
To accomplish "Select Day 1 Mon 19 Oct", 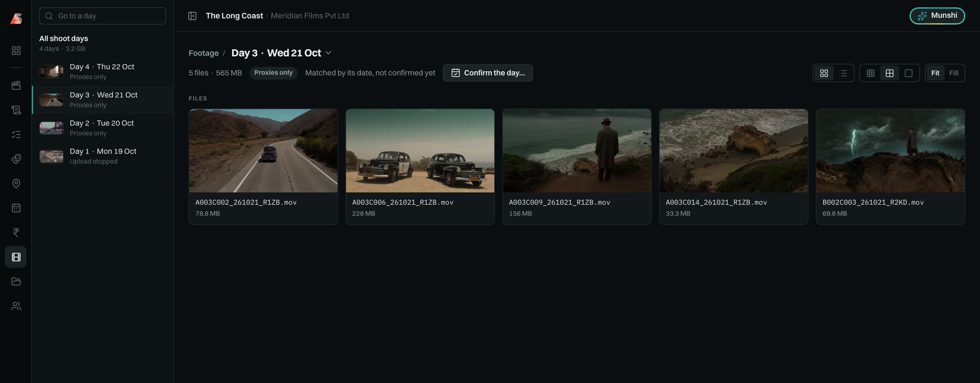I will point(103,156).
